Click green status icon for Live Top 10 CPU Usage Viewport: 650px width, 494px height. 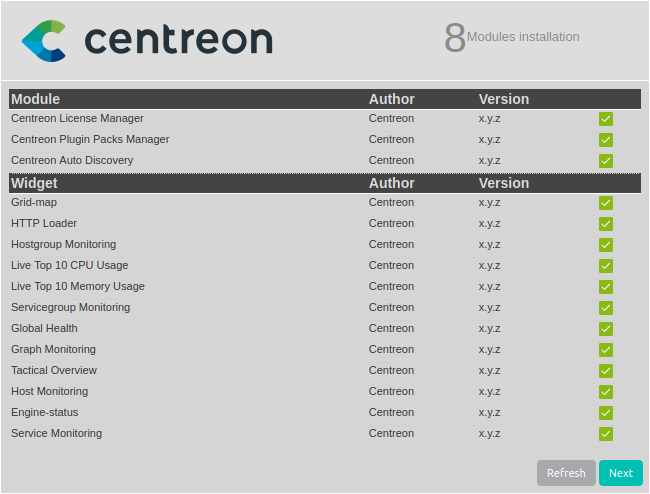[606, 266]
